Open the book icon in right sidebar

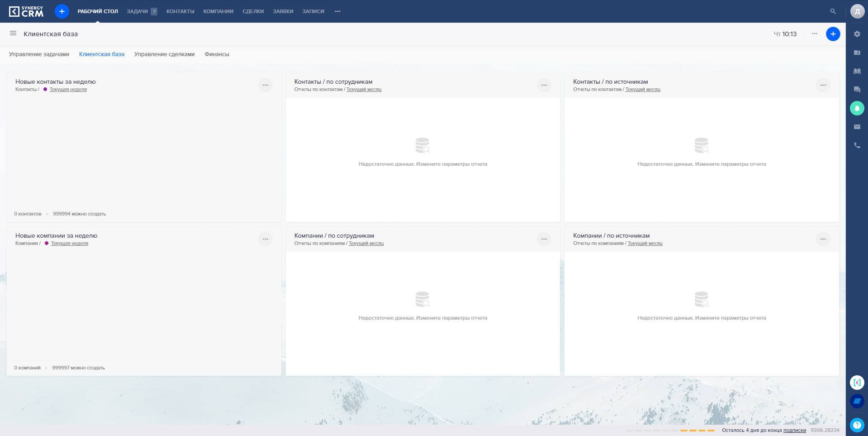[x=857, y=71]
